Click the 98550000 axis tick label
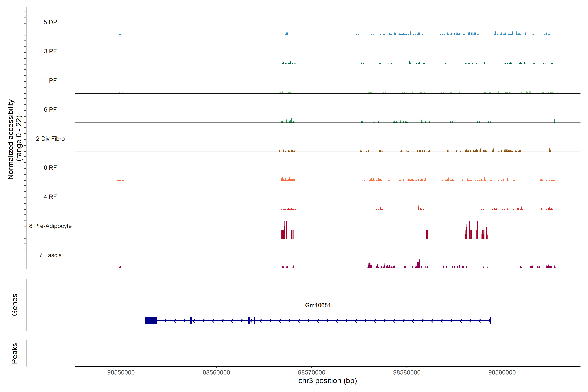 point(121,373)
